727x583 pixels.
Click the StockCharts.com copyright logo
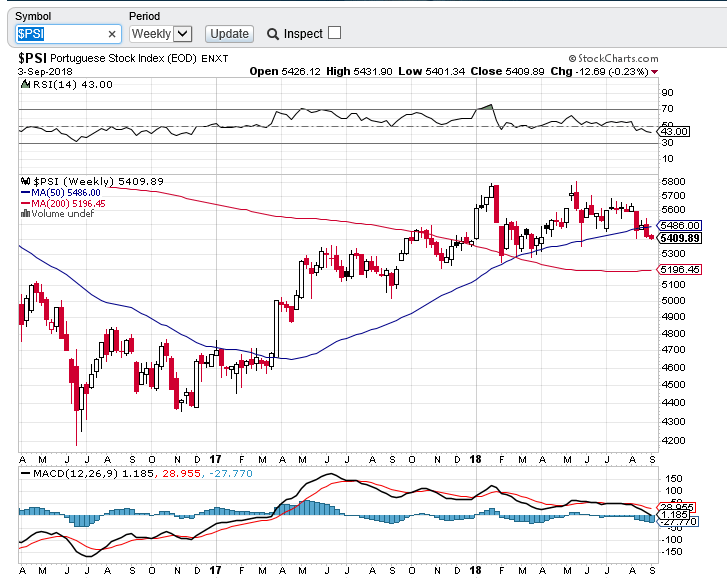610,59
